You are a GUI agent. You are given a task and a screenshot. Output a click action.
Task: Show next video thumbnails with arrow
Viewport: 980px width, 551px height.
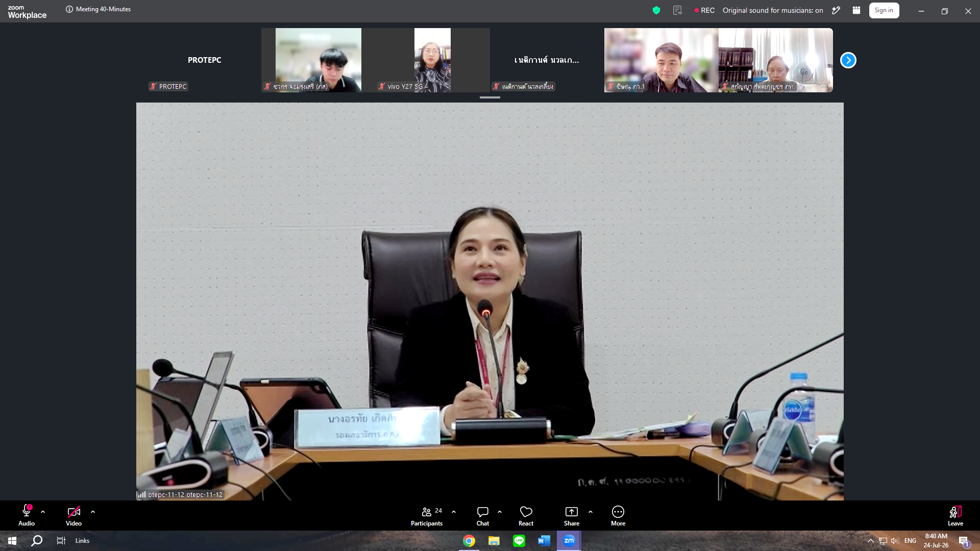pos(848,60)
